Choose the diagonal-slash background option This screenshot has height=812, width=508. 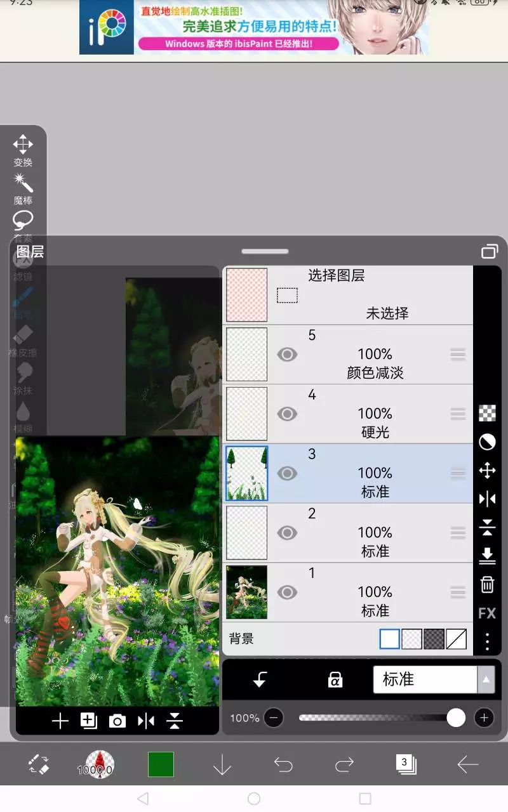coord(457,639)
